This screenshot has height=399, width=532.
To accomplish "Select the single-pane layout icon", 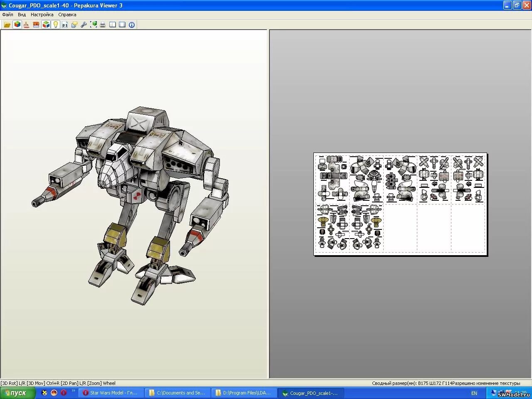I will (x=122, y=25).
